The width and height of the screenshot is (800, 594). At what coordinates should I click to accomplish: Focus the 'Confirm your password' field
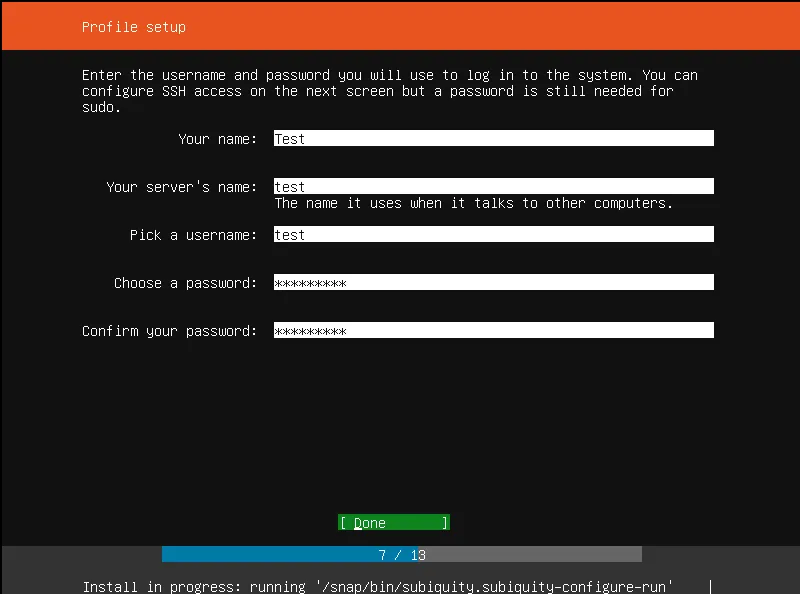click(493, 331)
